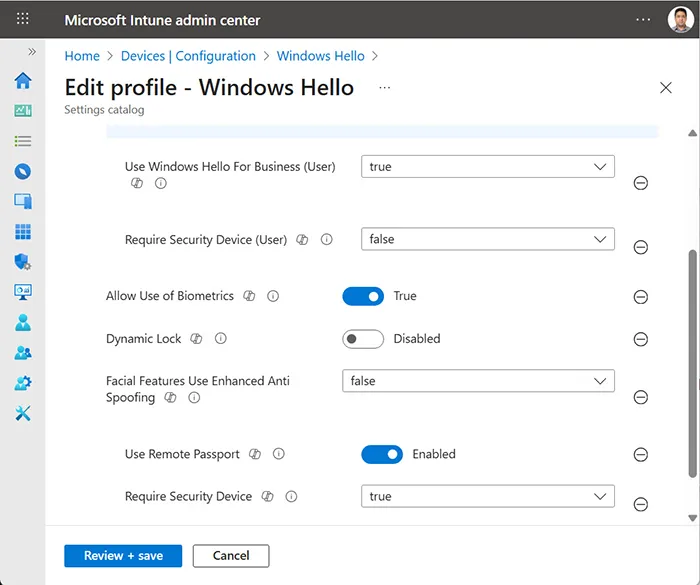This screenshot has height=585, width=700.
Task: Open the Users icon in sidebar
Action: tap(22, 323)
